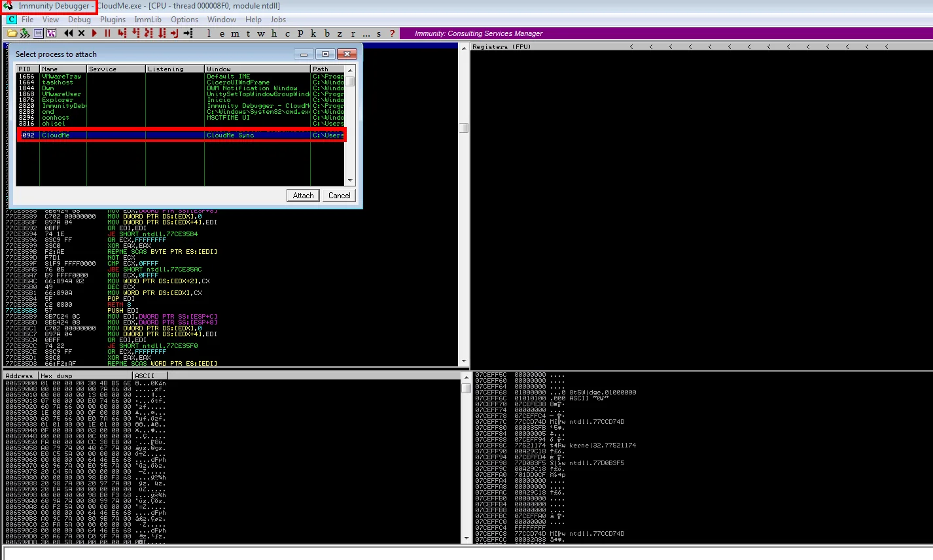Select the Explorer process row
Viewport: 933px width, 560px height.
click(181, 99)
